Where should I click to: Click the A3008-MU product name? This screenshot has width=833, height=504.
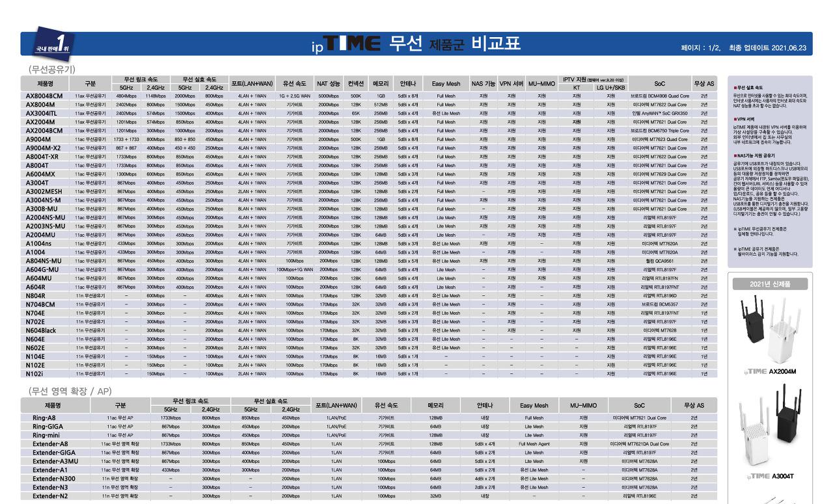(x=41, y=208)
